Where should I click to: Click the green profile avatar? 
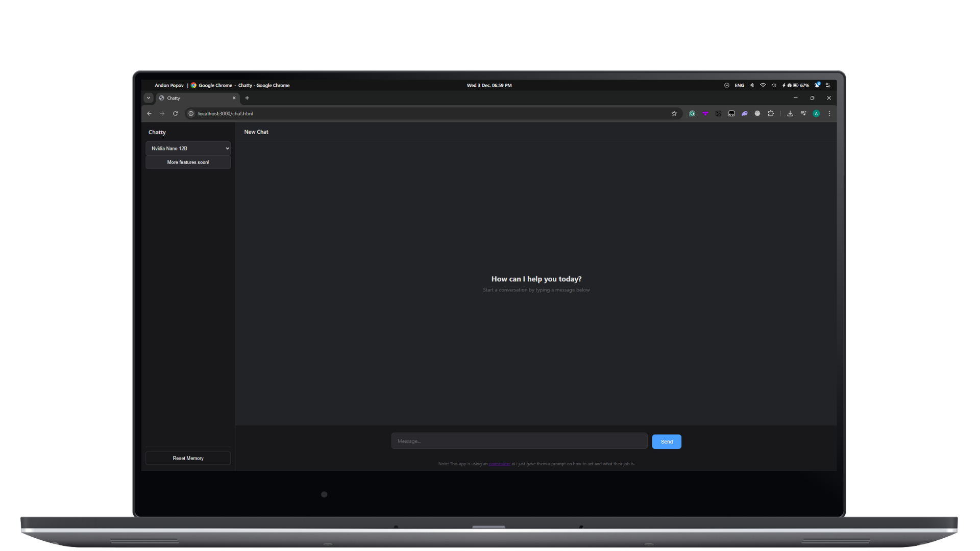[816, 113]
